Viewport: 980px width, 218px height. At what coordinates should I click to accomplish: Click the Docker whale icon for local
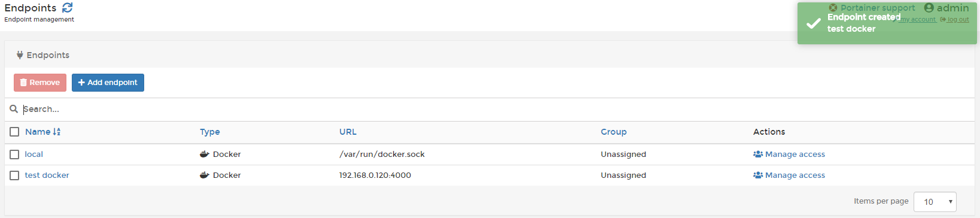[205, 154]
